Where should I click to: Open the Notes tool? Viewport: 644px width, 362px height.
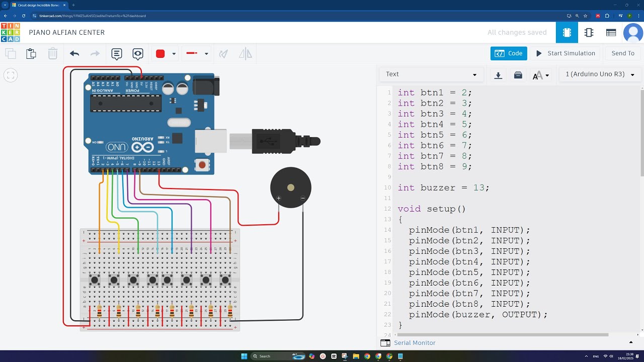tap(117, 53)
